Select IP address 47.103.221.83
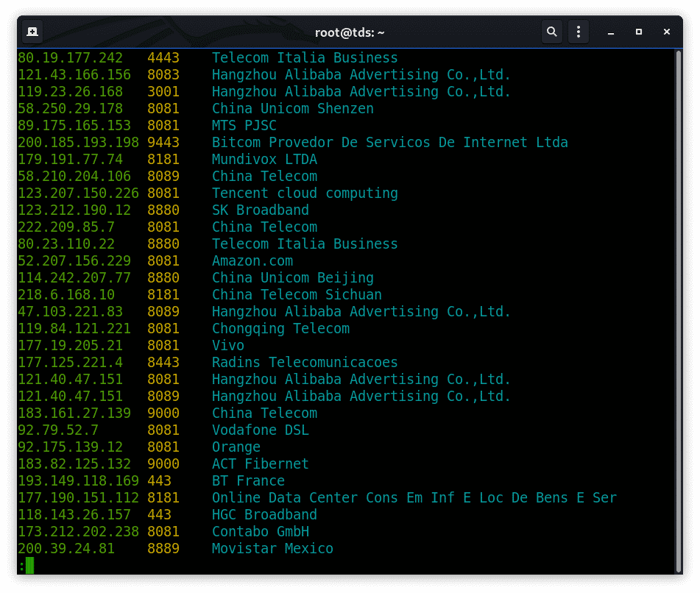This screenshot has width=700, height=593. (x=70, y=312)
